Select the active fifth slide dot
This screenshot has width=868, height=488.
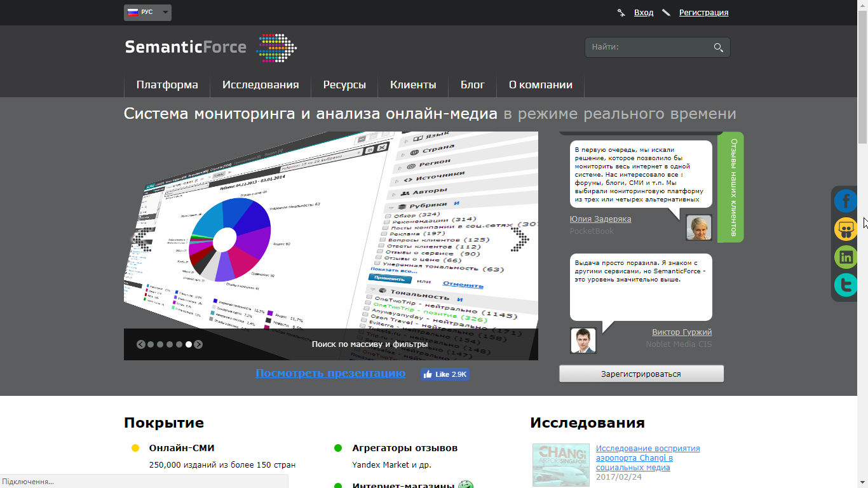click(189, 344)
